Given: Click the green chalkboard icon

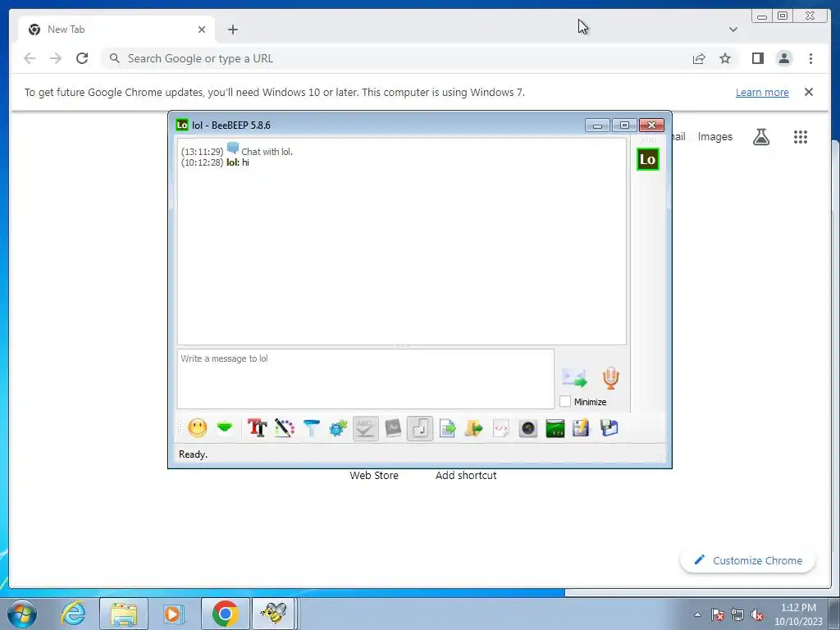Looking at the screenshot, I should click(x=555, y=428).
